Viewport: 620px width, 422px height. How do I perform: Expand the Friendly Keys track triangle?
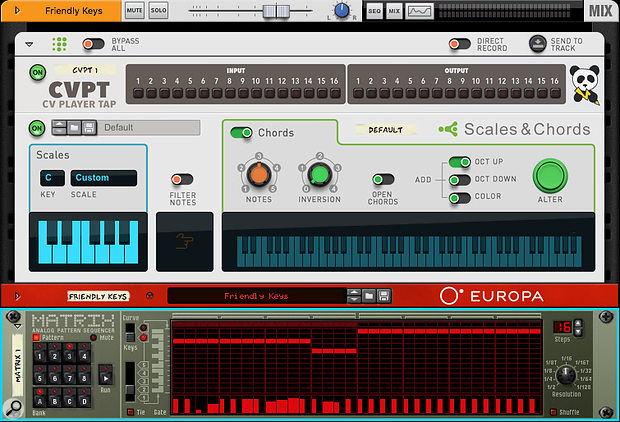click(x=17, y=11)
